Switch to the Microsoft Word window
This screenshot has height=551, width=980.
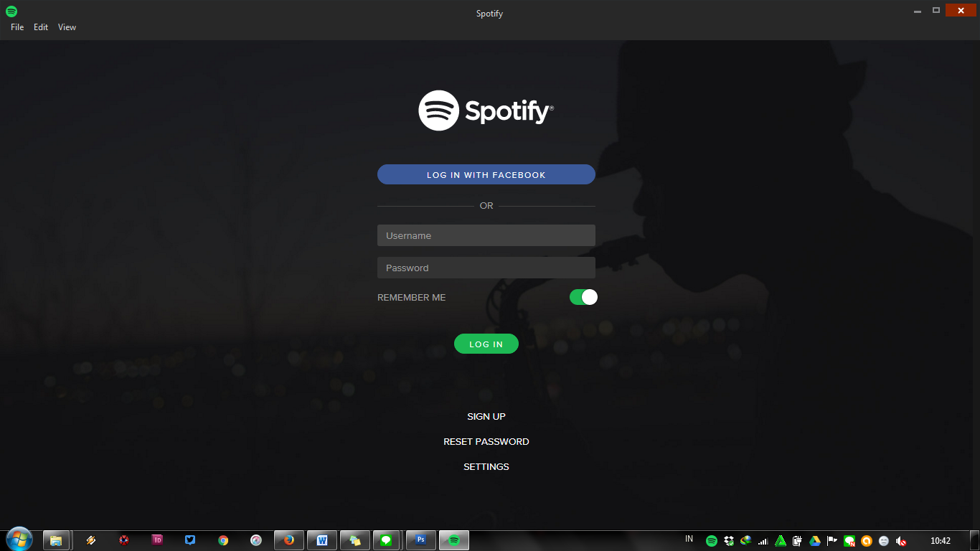[322, 540]
